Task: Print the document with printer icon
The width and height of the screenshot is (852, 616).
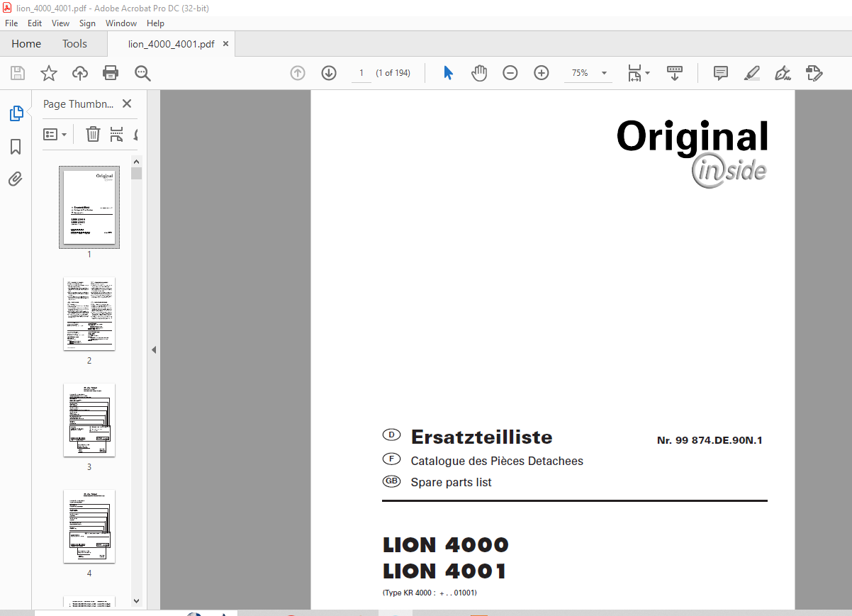Action: (111, 73)
